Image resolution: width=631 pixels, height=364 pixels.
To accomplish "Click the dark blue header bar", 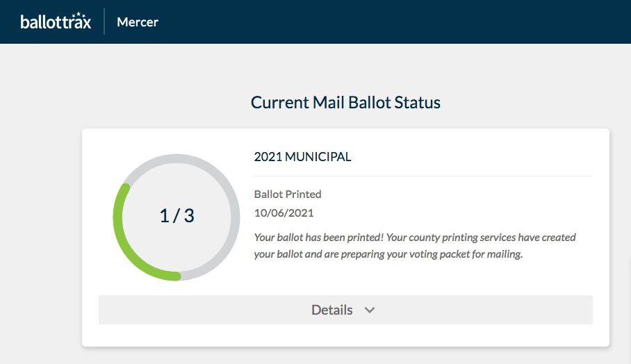I will 315,22.
